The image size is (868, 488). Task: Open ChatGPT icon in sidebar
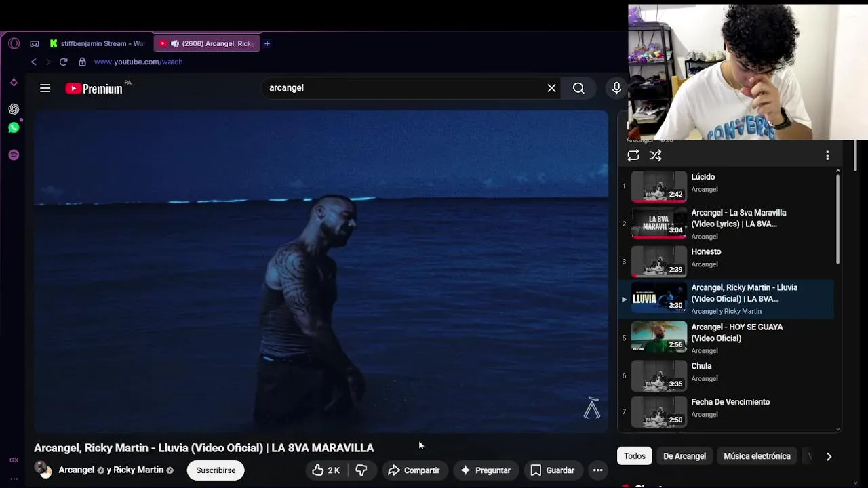point(14,109)
